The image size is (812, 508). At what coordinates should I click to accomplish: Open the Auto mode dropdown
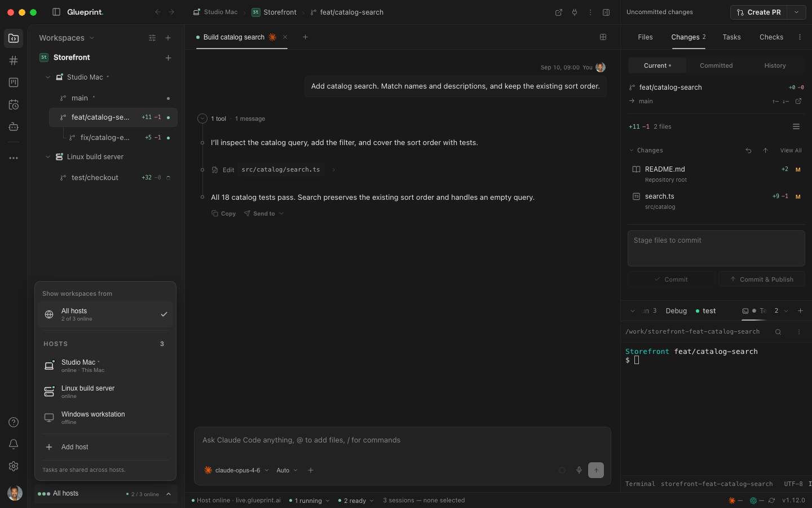[287, 470]
